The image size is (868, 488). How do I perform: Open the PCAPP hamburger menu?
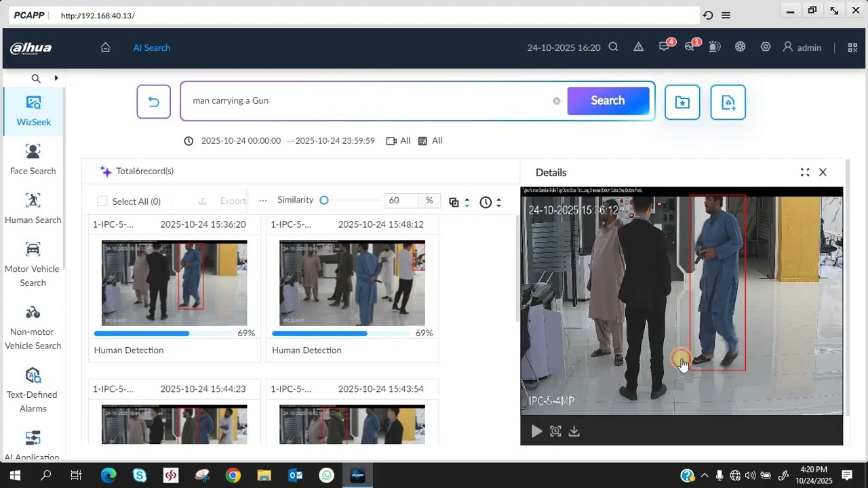726,15
